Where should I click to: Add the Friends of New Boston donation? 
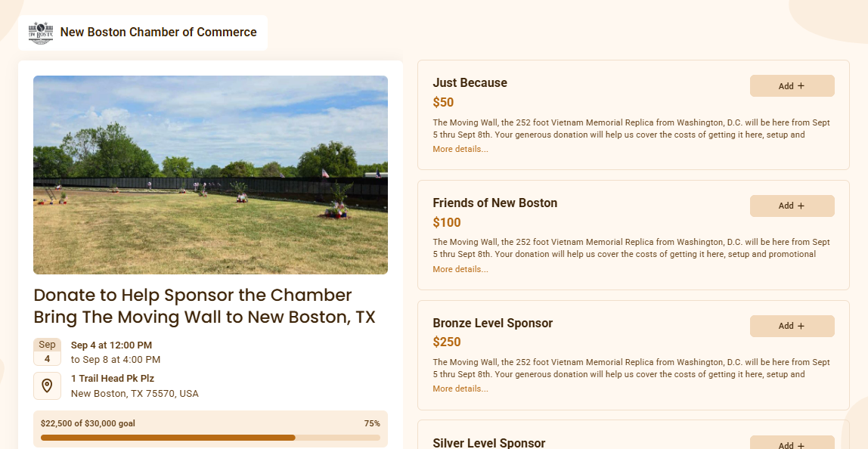pyautogui.click(x=792, y=206)
